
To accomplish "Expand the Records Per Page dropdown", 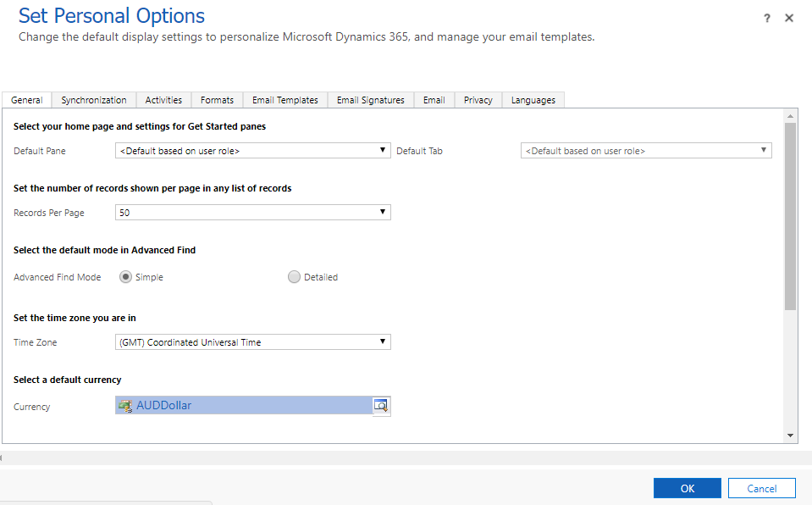I will 252,213.
